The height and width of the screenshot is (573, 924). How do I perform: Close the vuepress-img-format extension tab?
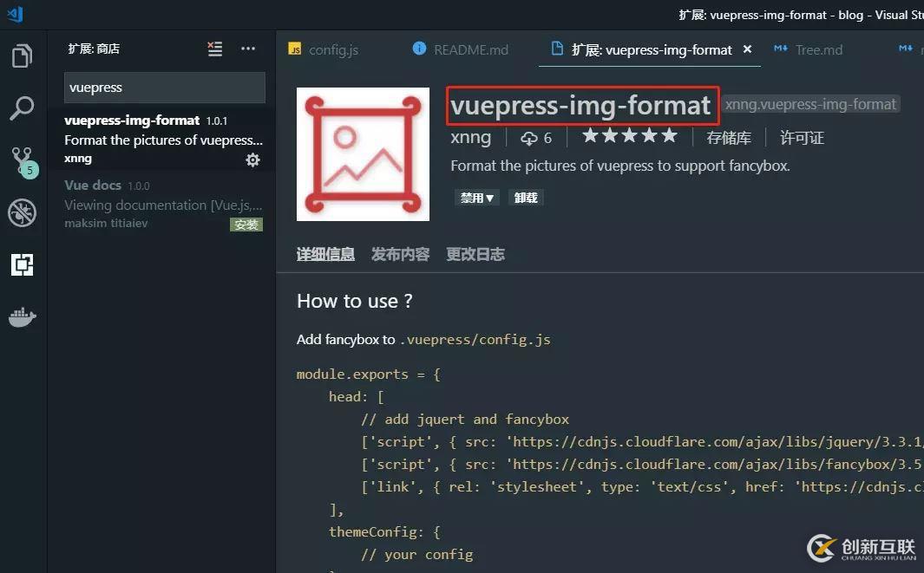[x=747, y=49]
